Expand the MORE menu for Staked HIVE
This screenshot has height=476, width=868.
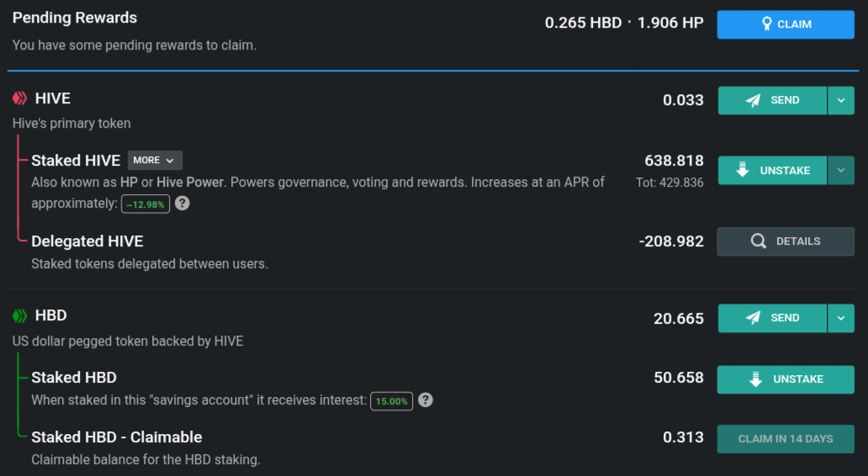tap(155, 160)
